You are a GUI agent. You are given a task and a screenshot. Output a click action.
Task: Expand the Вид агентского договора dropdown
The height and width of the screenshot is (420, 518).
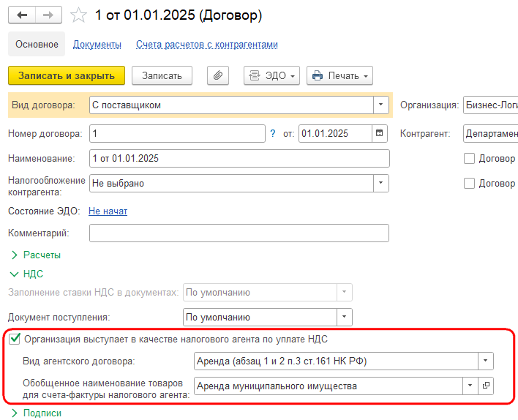(485, 361)
